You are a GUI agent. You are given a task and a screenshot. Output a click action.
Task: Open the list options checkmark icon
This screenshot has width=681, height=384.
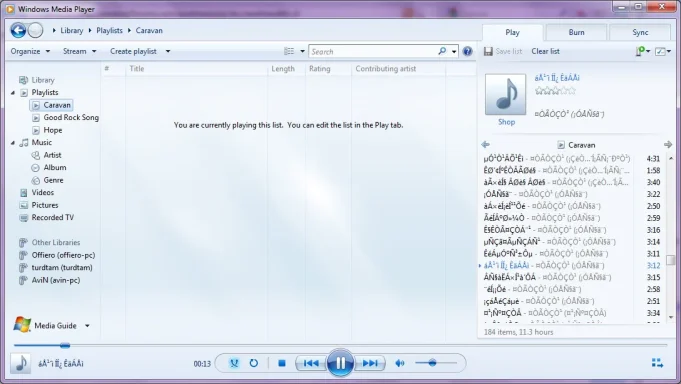tap(660, 51)
